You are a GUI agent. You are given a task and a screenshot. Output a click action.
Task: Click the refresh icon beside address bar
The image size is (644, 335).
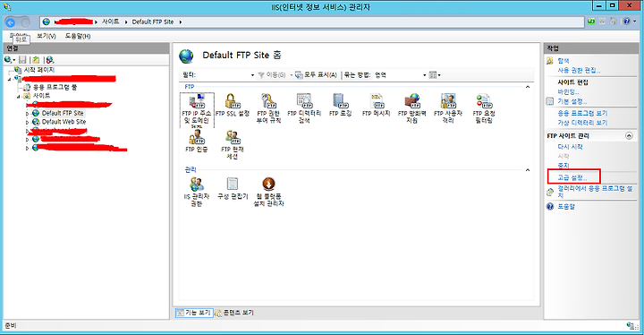click(x=591, y=21)
